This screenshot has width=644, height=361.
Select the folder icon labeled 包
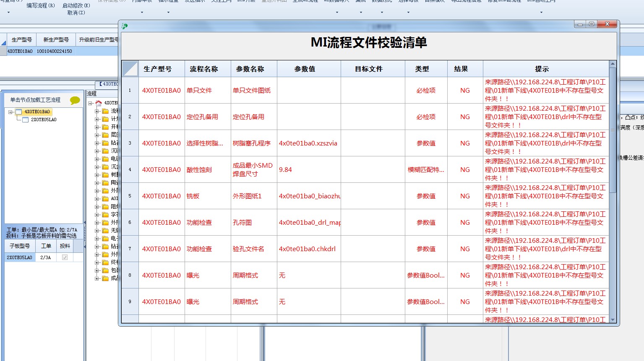coord(105,270)
